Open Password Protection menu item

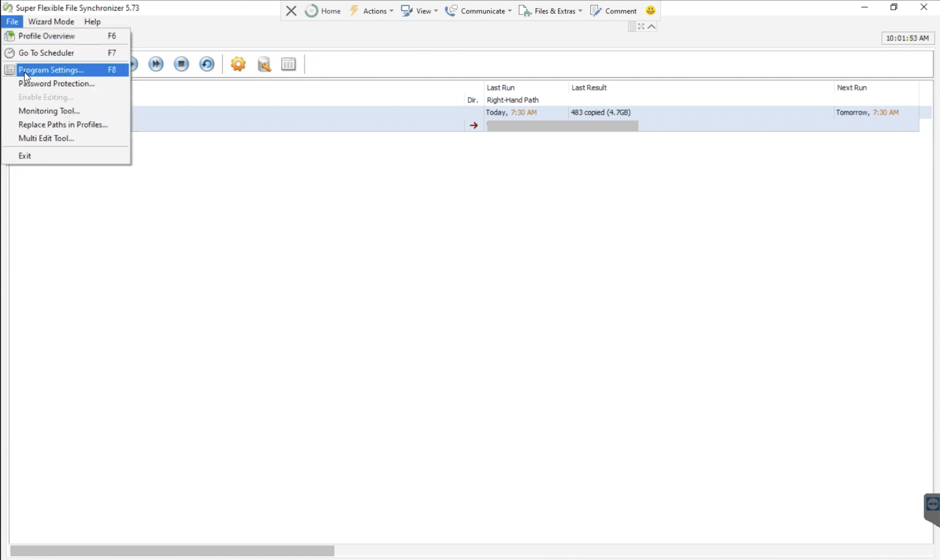(x=66, y=83)
